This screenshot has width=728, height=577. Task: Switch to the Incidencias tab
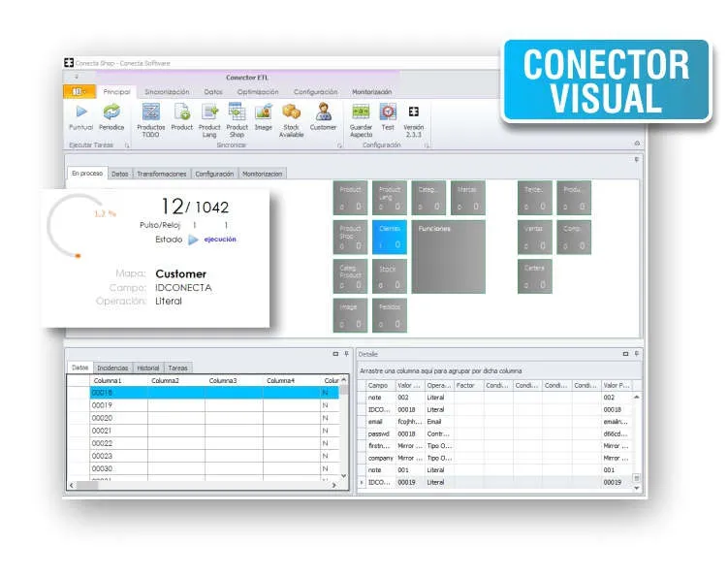coord(112,368)
